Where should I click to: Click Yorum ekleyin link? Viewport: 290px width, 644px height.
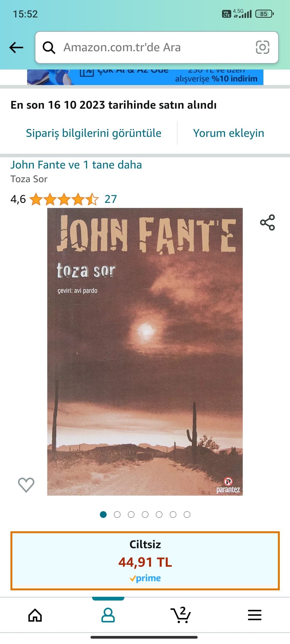229,133
